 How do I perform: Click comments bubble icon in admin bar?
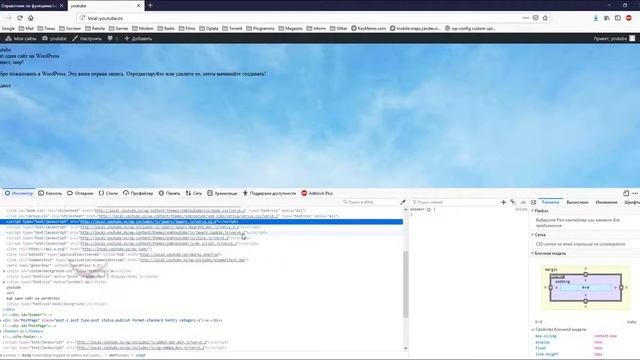(x=110, y=38)
